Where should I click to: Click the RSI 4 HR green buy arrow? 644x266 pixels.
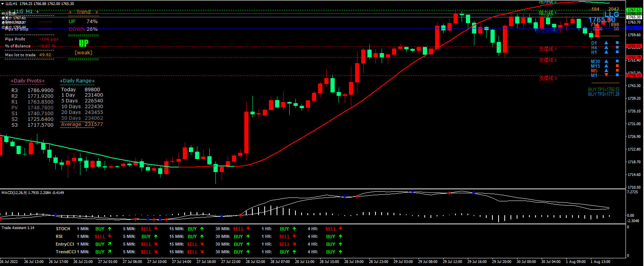point(340,236)
